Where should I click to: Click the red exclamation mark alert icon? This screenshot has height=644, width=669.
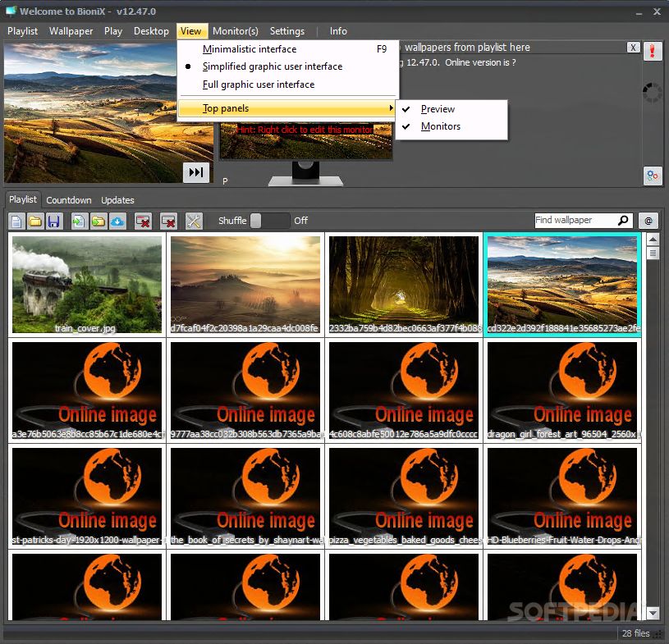[653, 52]
